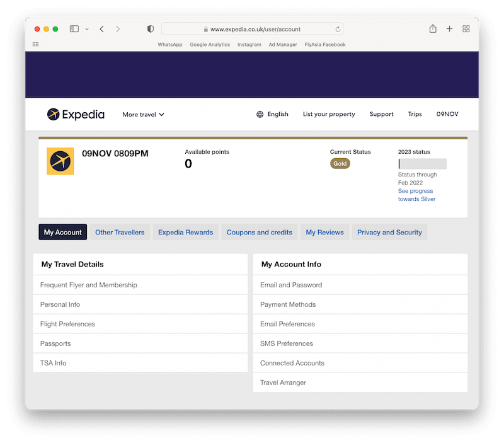The height and width of the screenshot is (443, 504).
Task: Click the 2023 status progress bar
Action: click(422, 164)
